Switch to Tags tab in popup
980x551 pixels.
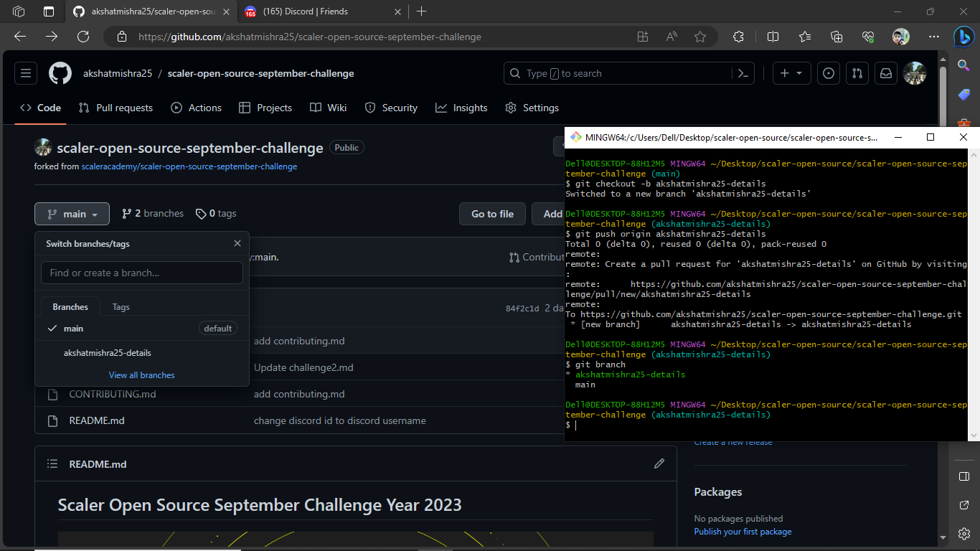[x=121, y=306]
